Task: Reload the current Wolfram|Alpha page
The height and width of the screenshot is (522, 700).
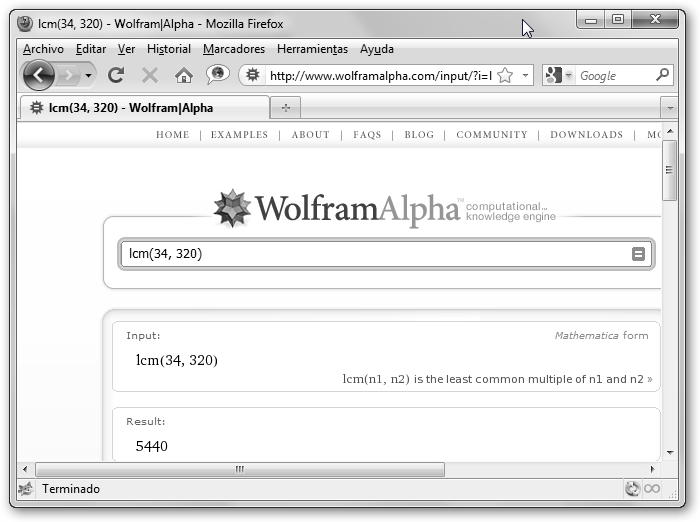Action: coord(116,75)
